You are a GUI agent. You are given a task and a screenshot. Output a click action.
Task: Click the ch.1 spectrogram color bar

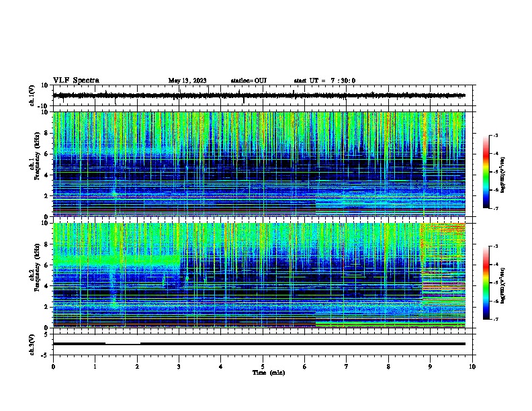486,172
